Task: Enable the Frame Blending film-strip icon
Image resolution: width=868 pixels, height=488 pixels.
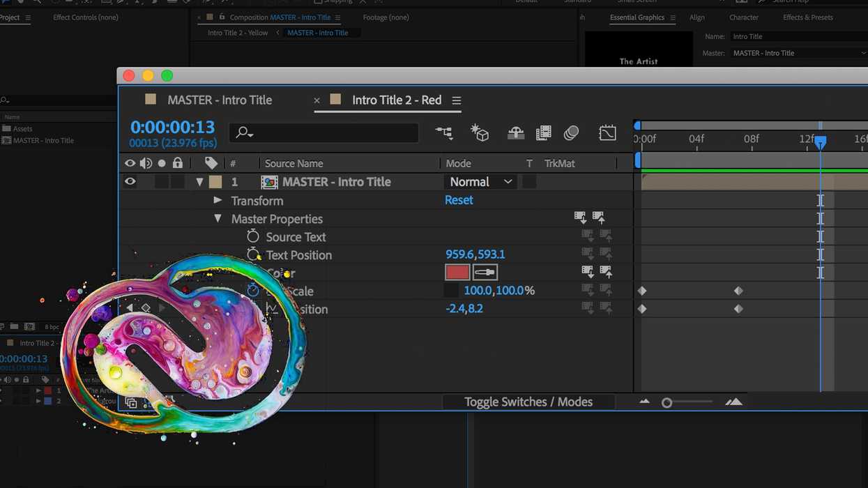Action: (544, 132)
